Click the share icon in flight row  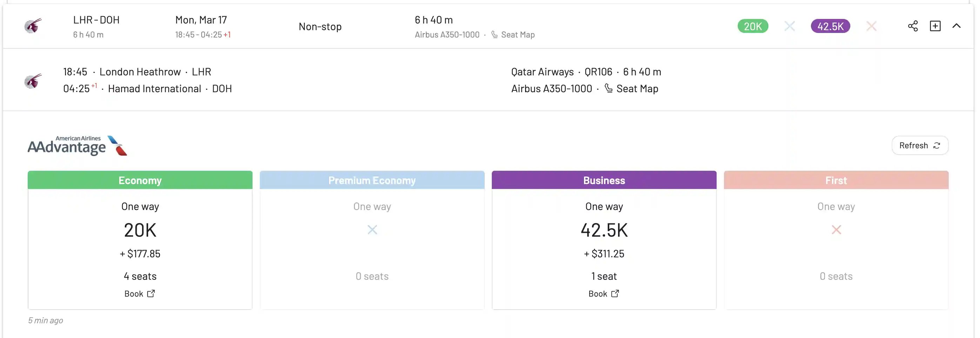(x=913, y=26)
